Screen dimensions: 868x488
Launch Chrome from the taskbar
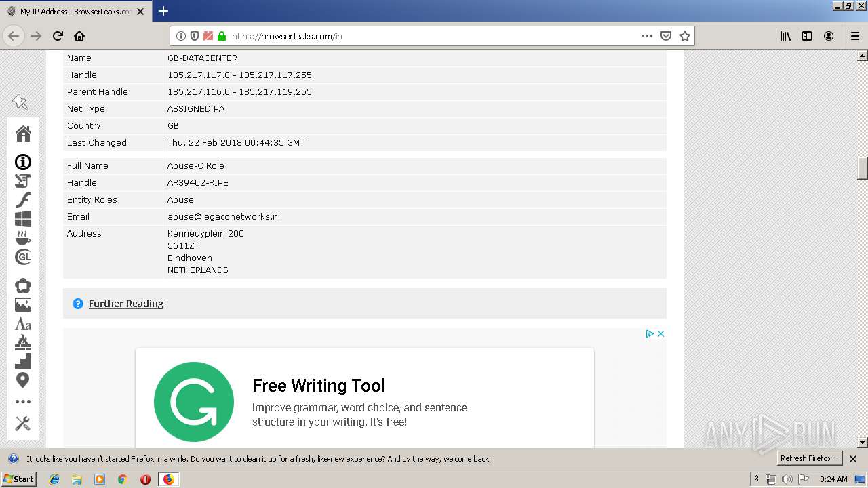(122, 479)
